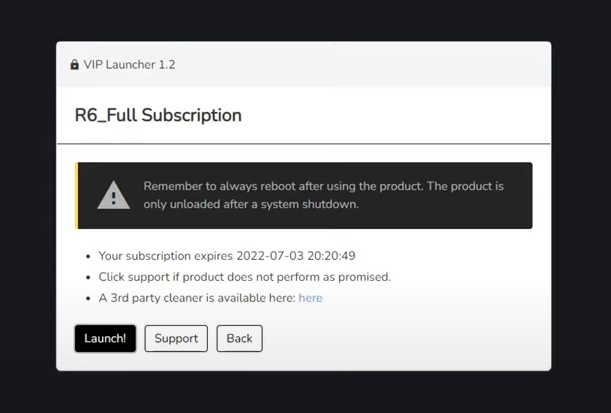Click "Your subscription expires" label text
Image resolution: width=611 pixels, height=413 pixels.
pos(166,256)
